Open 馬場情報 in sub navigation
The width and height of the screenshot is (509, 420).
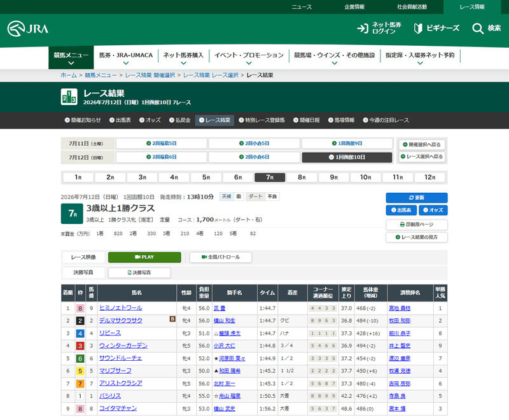click(x=341, y=120)
